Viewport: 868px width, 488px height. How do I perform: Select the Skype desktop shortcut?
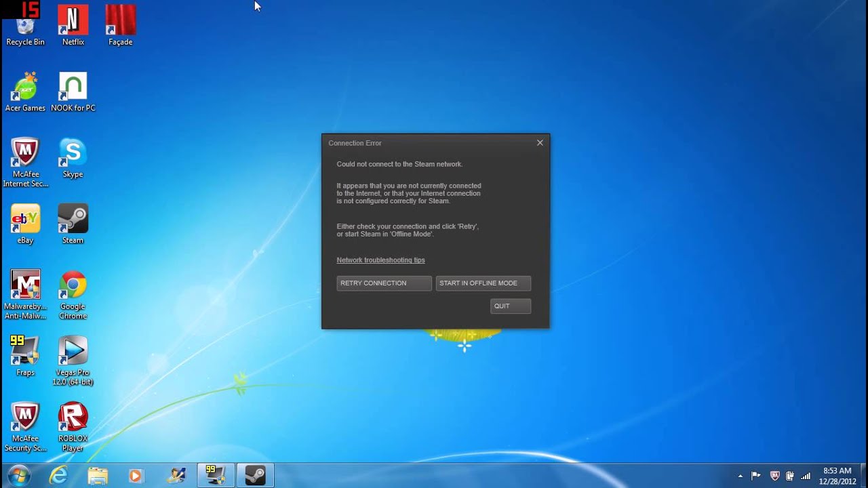click(x=73, y=156)
